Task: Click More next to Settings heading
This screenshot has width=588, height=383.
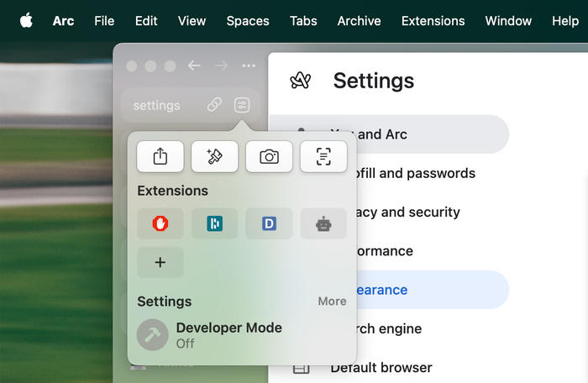Action: pos(333,301)
